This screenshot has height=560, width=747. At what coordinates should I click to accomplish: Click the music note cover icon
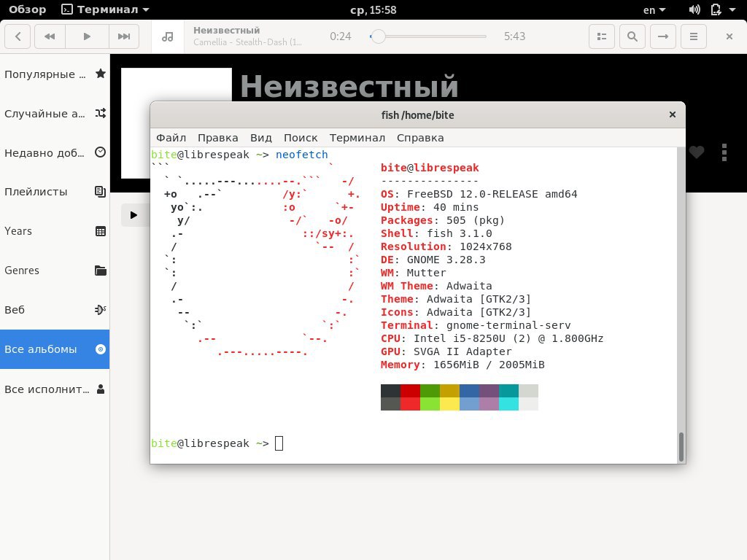168,36
